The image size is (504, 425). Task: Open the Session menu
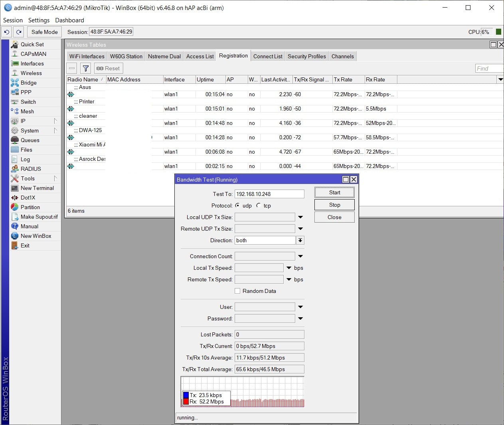[x=13, y=20]
